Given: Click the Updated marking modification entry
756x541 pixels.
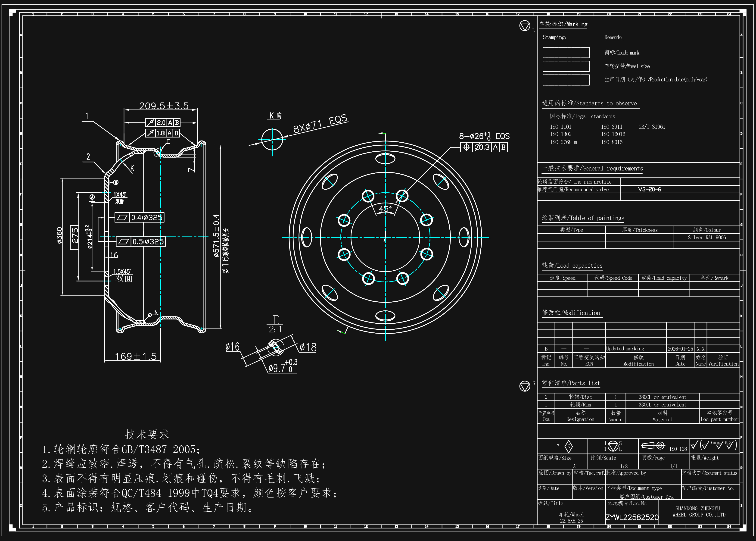Looking at the screenshot, I should (x=625, y=349).
